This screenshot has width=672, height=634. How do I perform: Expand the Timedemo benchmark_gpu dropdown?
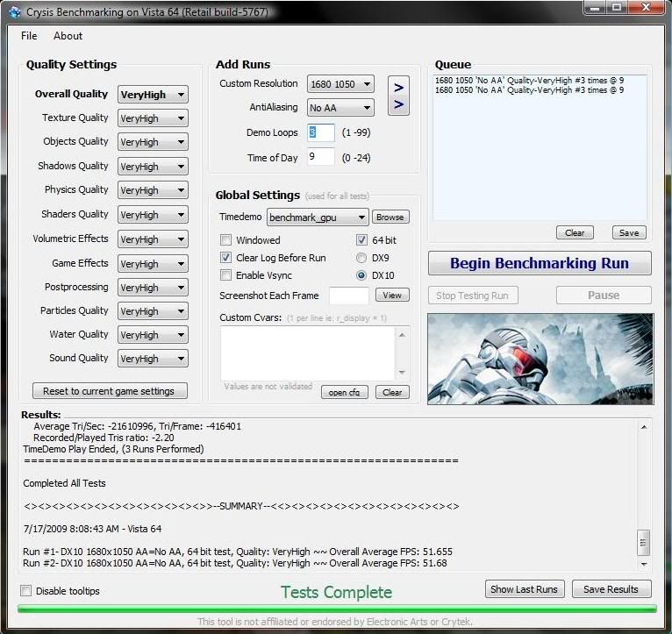click(318, 217)
